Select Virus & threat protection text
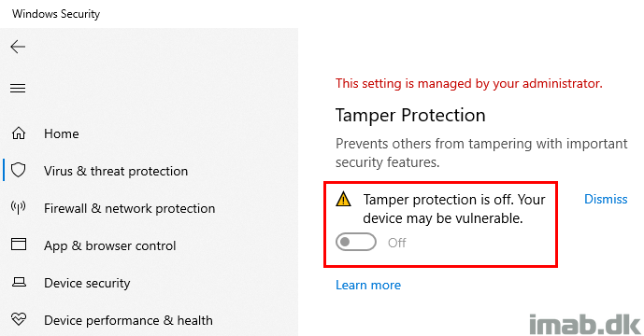 [x=116, y=171]
